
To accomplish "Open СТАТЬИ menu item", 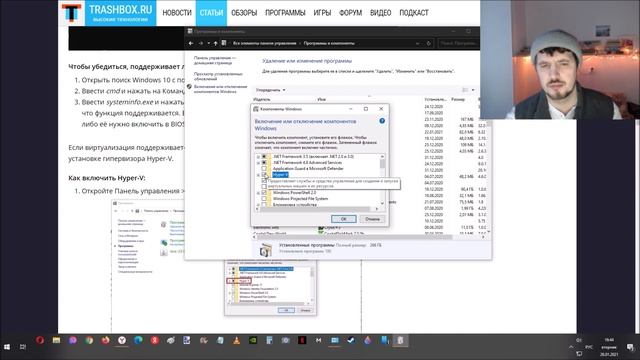I will (211, 13).
